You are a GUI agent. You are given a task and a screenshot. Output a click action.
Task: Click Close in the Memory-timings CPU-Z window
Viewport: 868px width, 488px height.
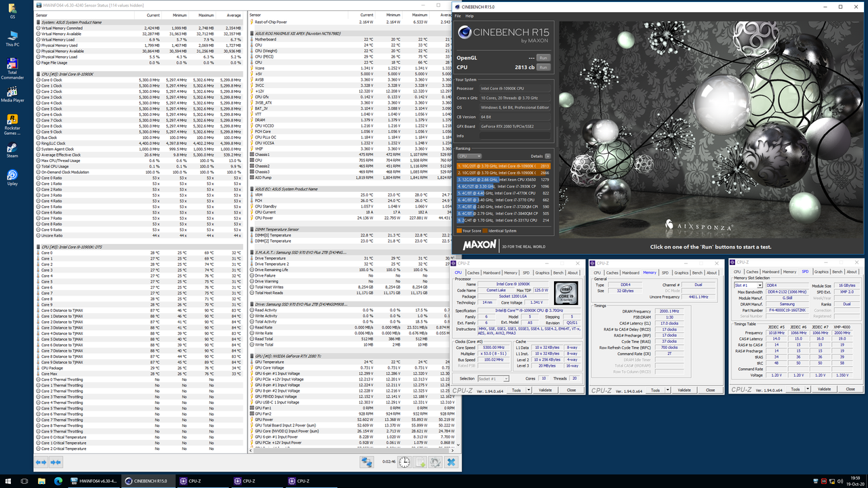tap(710, 390)
